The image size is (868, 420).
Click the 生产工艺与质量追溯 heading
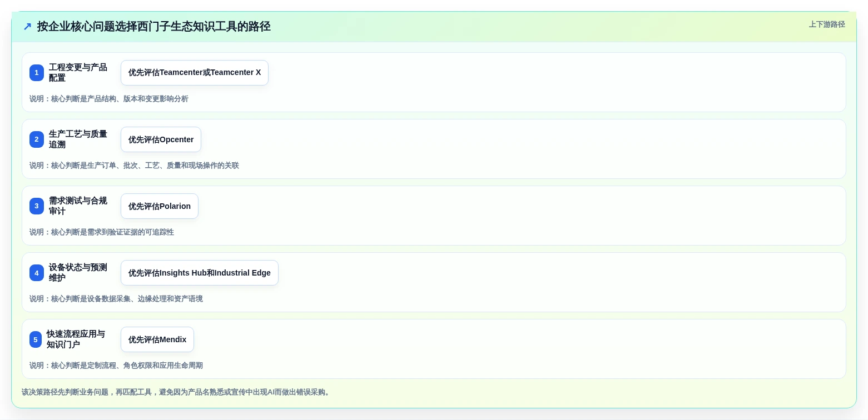(78, 139)
